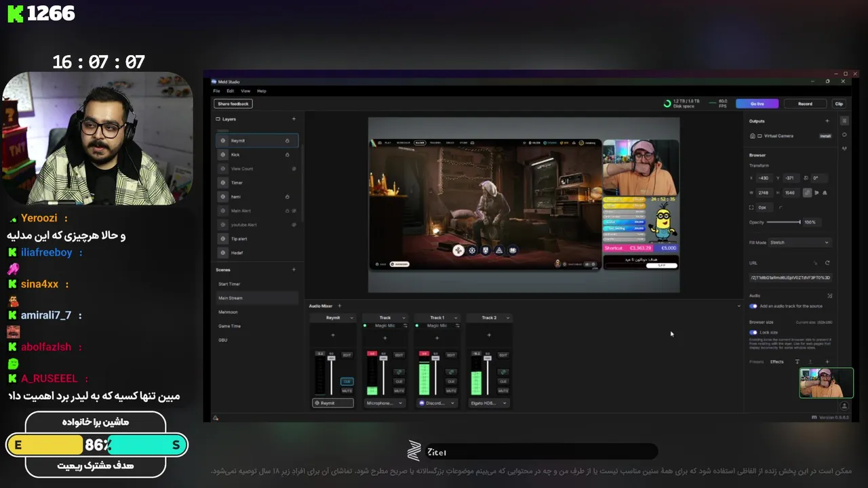
Task: Switch to the Presets tab
Action: click(757, 362)
